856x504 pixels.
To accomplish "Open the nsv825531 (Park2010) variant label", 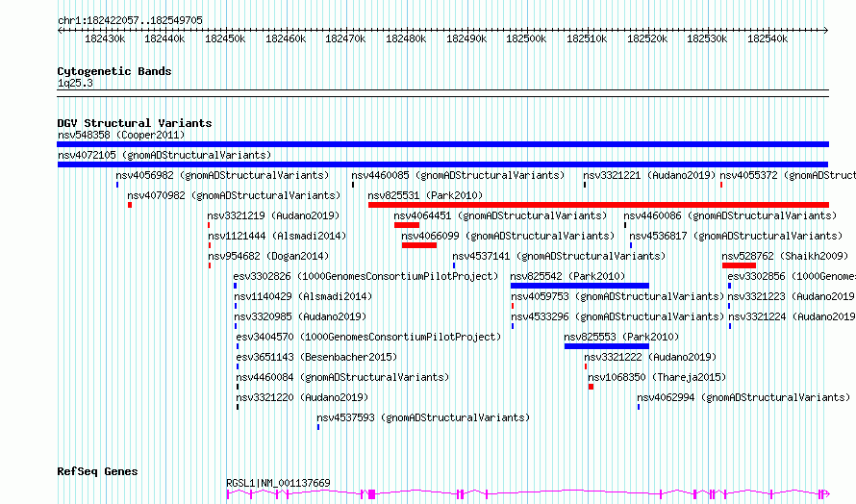I will click(x=425, y=195).
